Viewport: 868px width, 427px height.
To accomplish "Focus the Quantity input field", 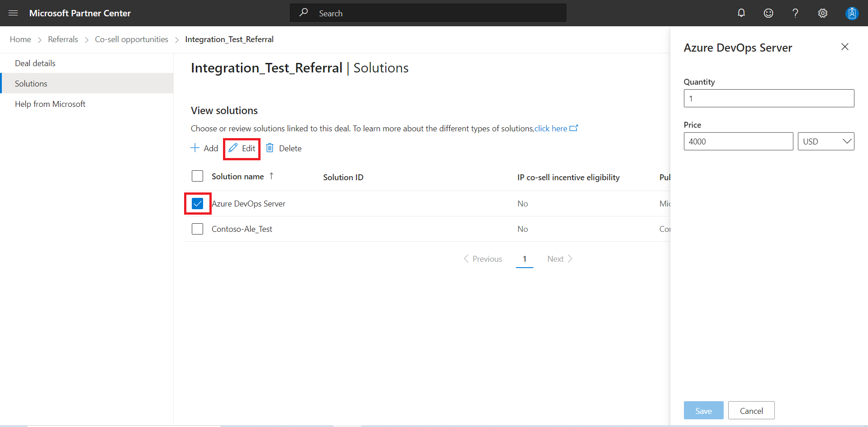I will (x=769, y=98).
